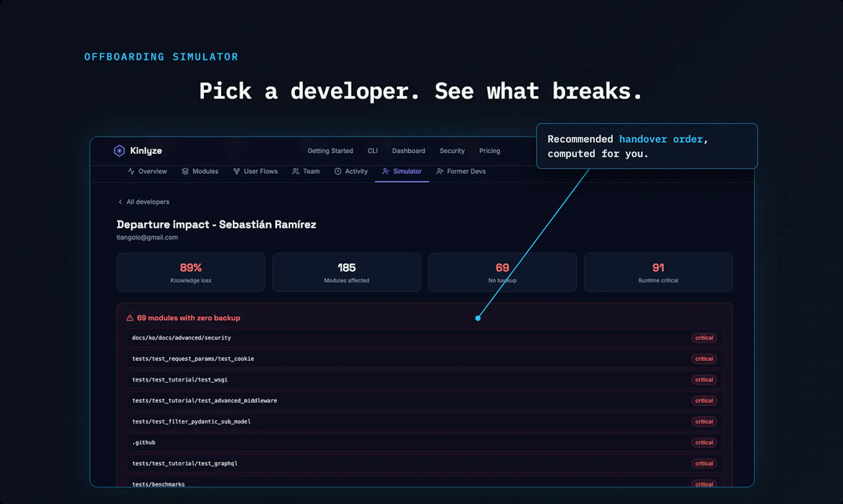Open the Pricing navigation link

coord(489,151)
